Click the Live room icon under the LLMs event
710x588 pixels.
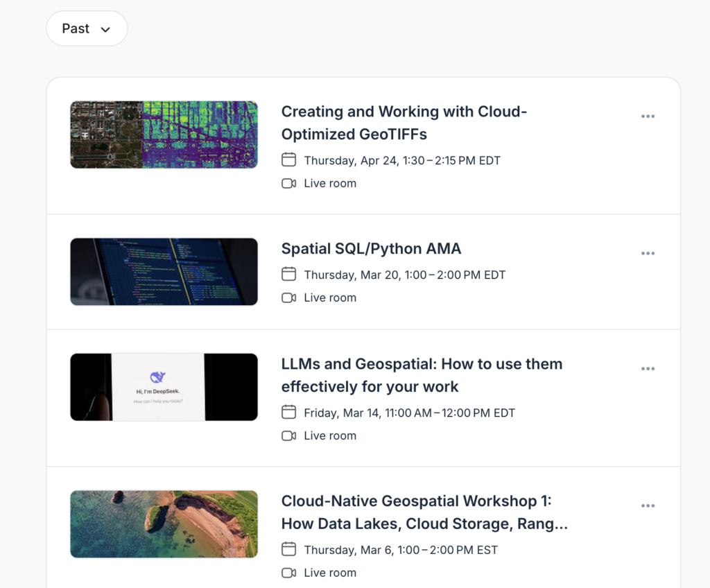coord(289,435)
